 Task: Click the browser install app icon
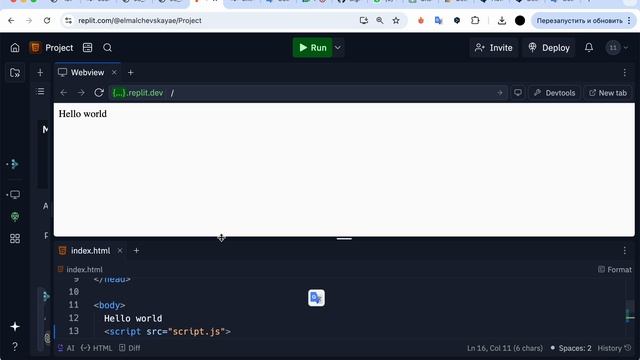pyautogui.click(x=364, y=20)
